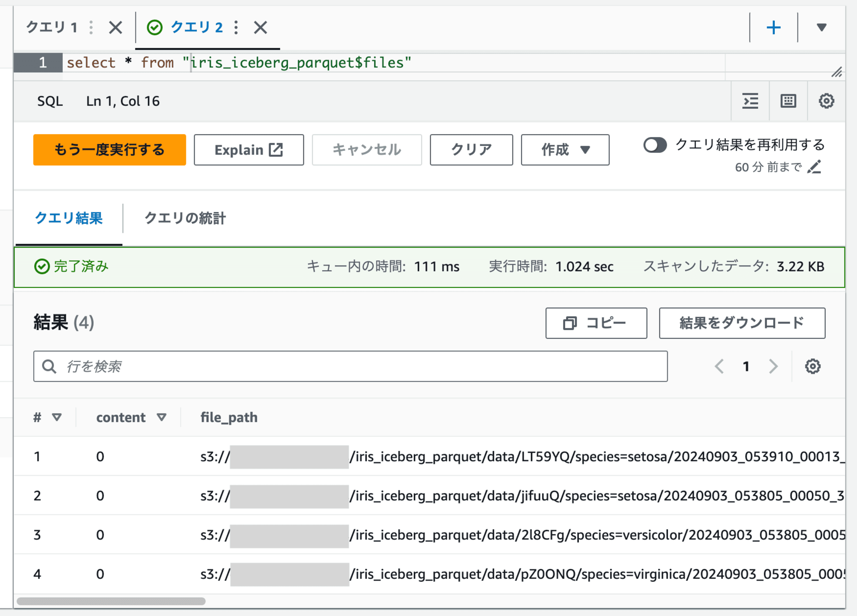Format the query with indent icon
857x616 pixels.
(750, 101)
